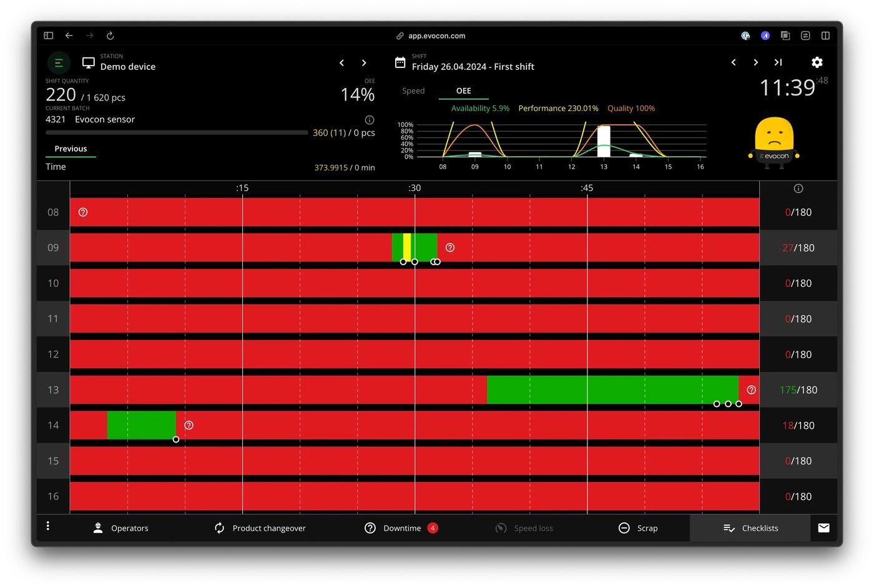Open Product changeover

(260, 528)
